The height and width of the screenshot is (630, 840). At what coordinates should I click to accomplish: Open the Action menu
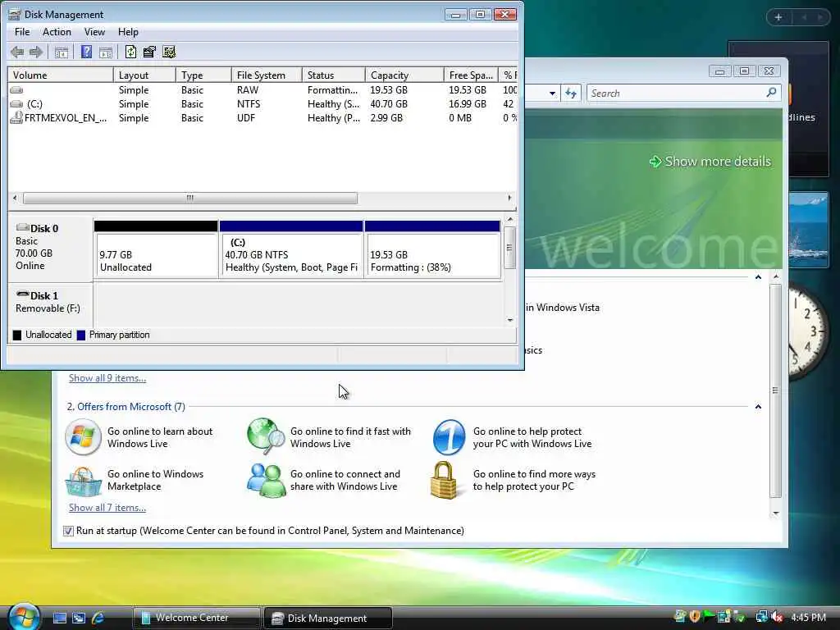(x=57, y=32)
